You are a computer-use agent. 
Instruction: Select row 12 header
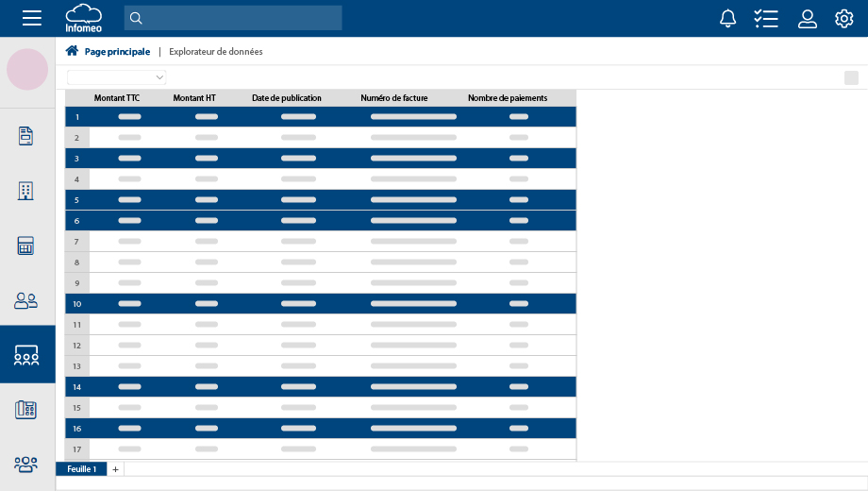pos(77,346)
